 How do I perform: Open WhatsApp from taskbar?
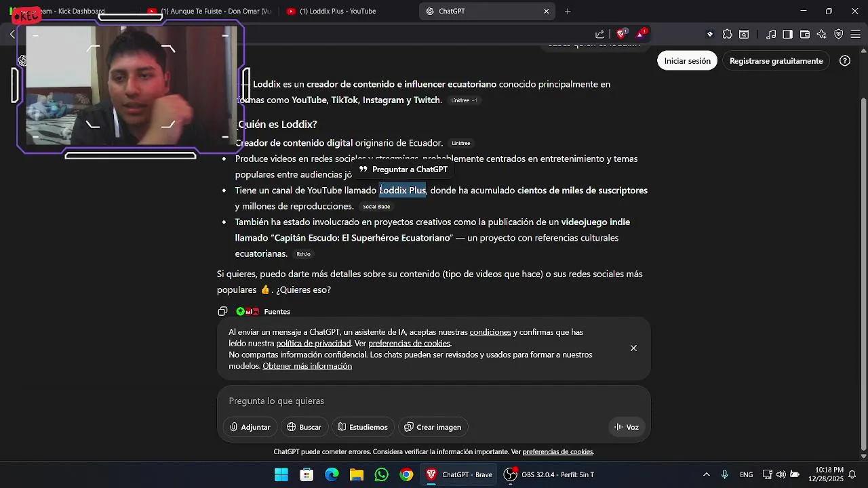pos(381,474)
